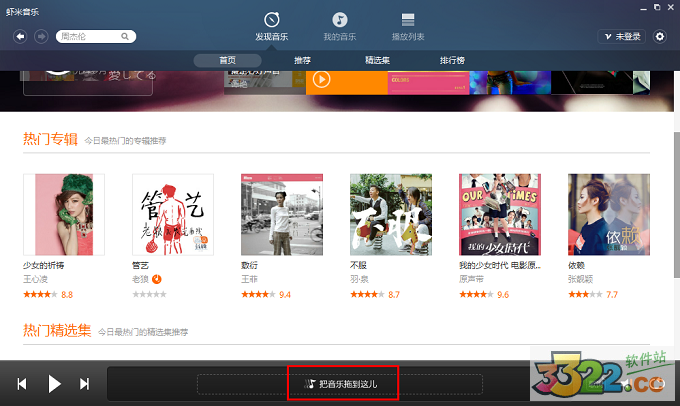Image resolution: width=680 pixels, height=406 pixels.
Task: Select the 推荐 sub-tab
Action: click(302, 60)
